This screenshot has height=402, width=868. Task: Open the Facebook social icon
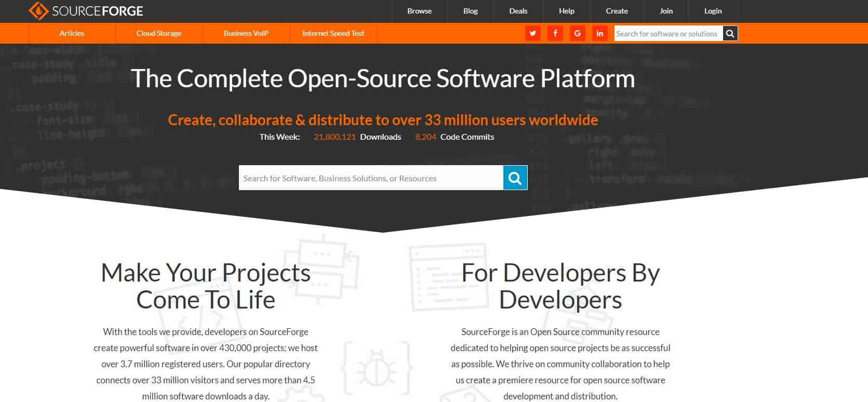(x=555, y=33)
